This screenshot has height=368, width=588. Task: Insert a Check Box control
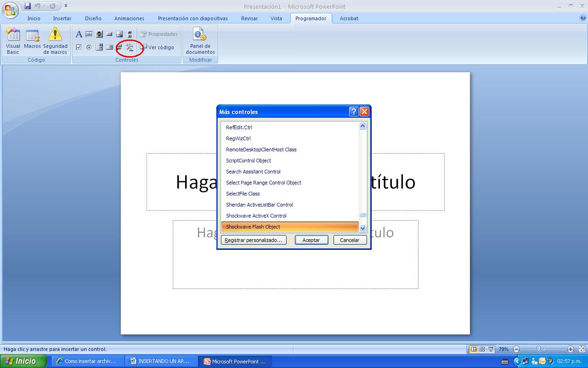click(x=79, y=47)
